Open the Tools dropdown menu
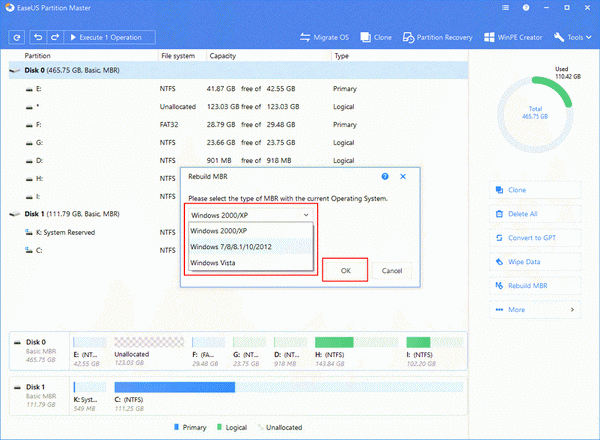 [x=577, y=38]
